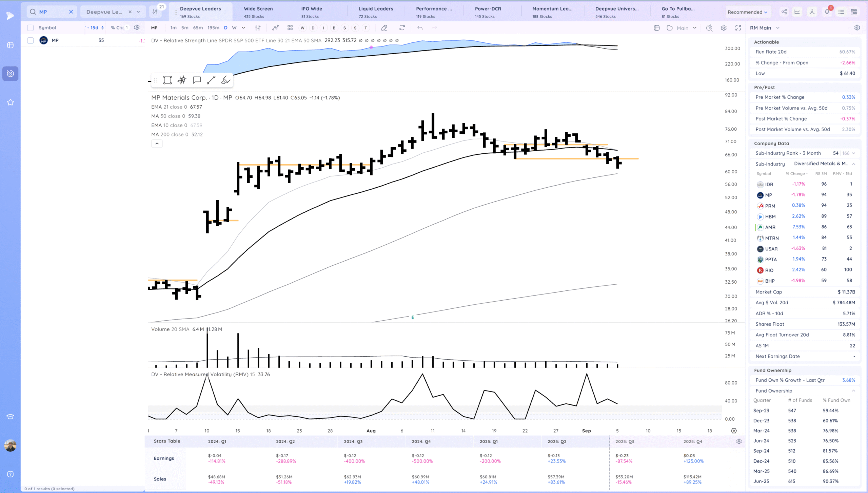This screenshot has height=493, width=868.
Task: Select the 5m timeframe
Action: [185, 28]
